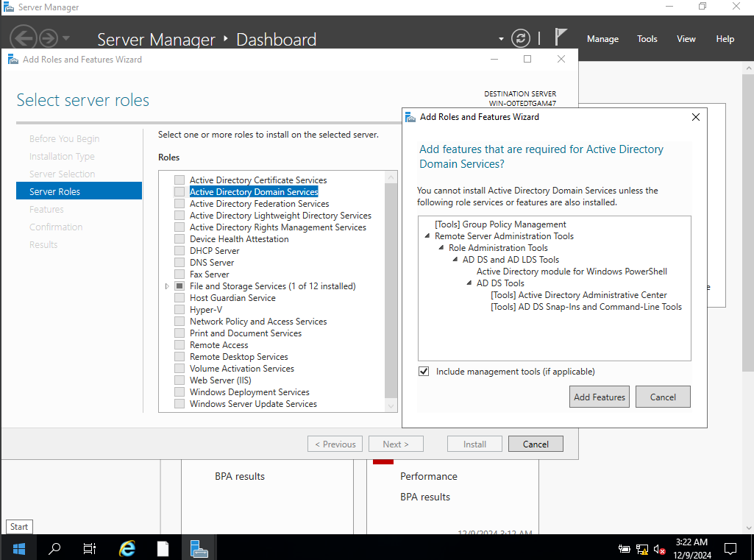Select AD DS Snap-Ins and Command-Line Tools
This screenshot has width=754, height=560.
point(586,306)
